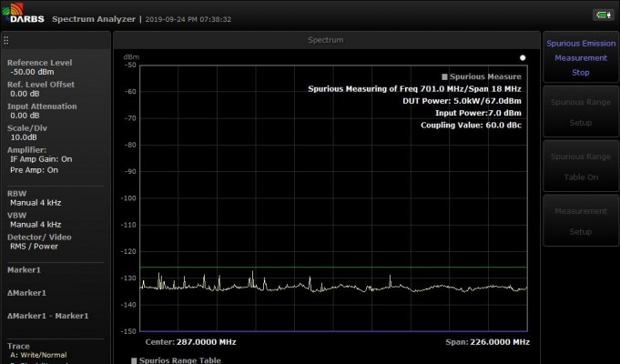Image resolution: width=620 pixels, height=364 pixels.
Task: Click Spectrum Analyzer title text
Action: [x=94, y=19]
